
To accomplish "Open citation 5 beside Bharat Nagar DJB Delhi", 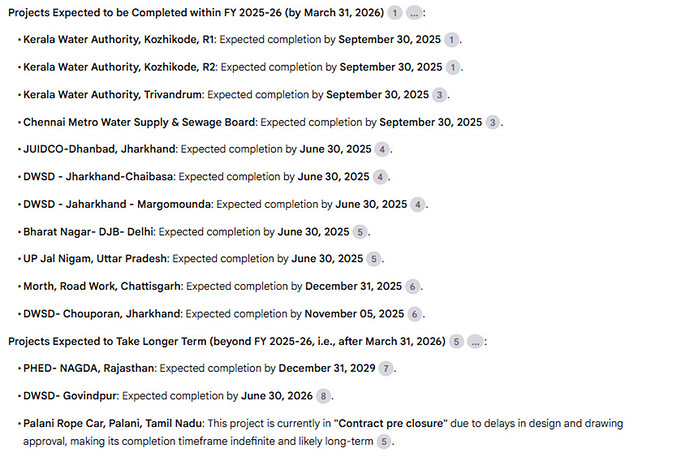I will click(x=360, y=232).
